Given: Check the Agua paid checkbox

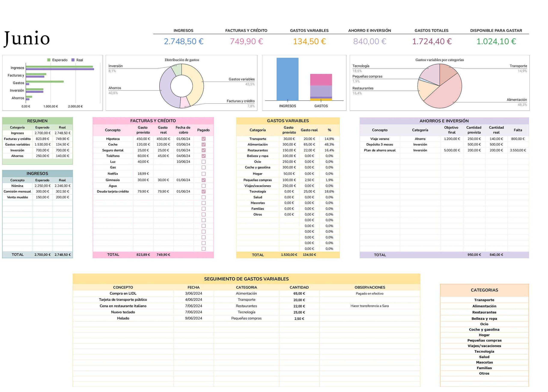Looking at the screenshot, I should tap(203, 186).
